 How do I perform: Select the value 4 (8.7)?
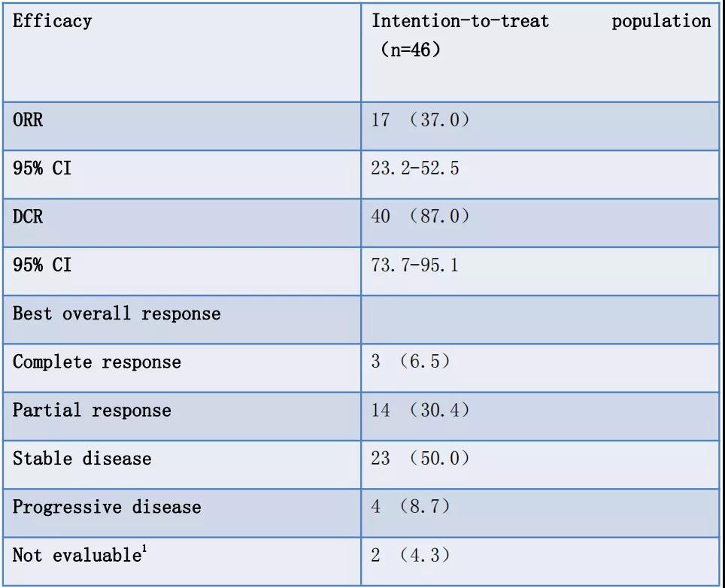click(411, 507)
